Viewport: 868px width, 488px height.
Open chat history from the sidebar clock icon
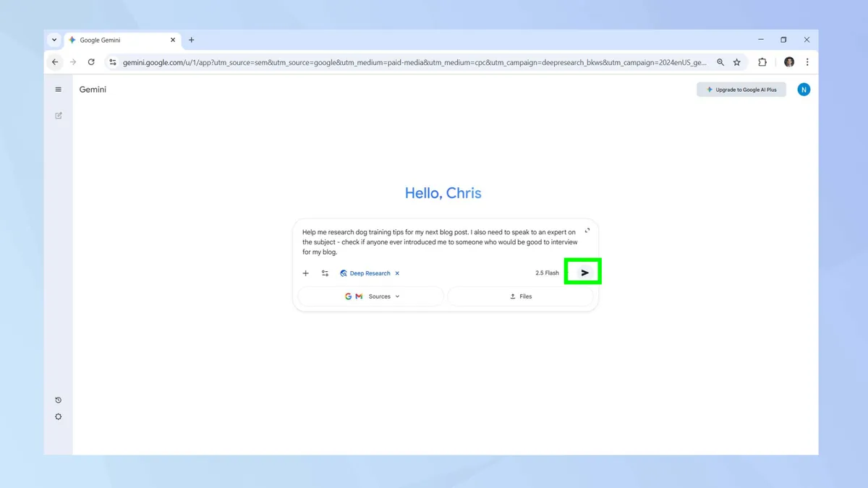[59, 399]
